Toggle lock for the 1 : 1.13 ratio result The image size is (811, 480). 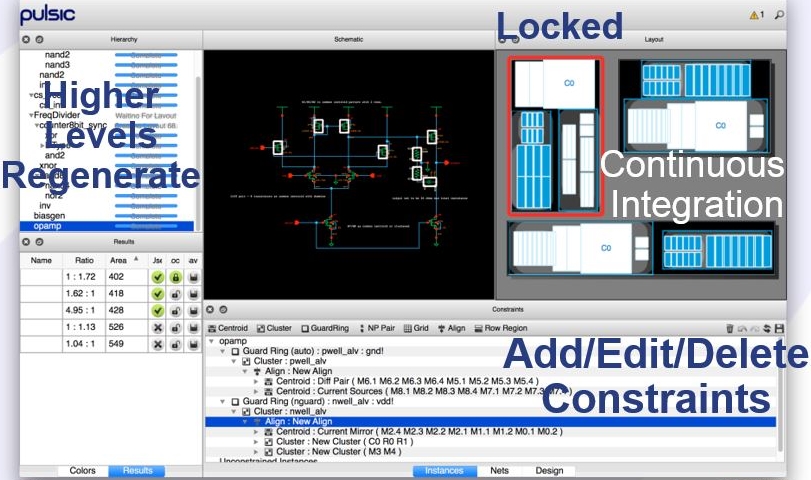click(x=175, y=327)
